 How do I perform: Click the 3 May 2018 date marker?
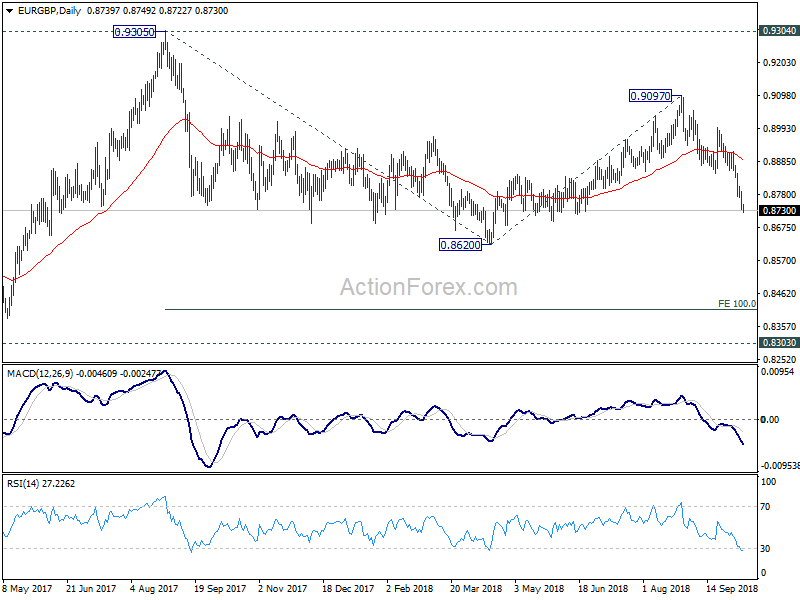tap(539, 589)
